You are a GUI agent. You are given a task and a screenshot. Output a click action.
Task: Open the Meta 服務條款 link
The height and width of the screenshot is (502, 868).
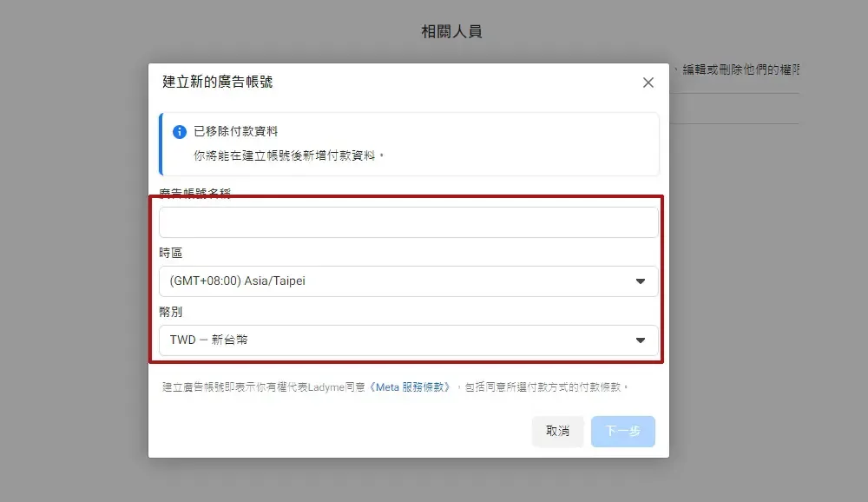pos(410,386)
